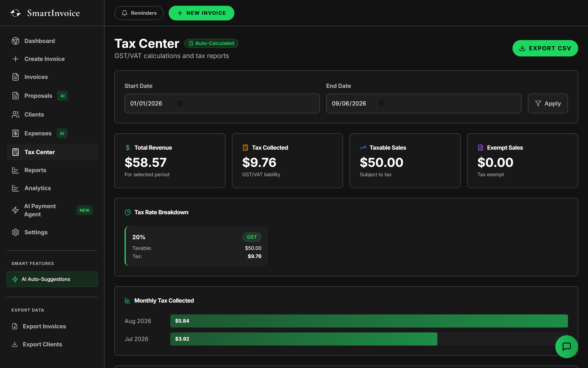Click the calculator icon on Tax Collected card

(245, 147)
